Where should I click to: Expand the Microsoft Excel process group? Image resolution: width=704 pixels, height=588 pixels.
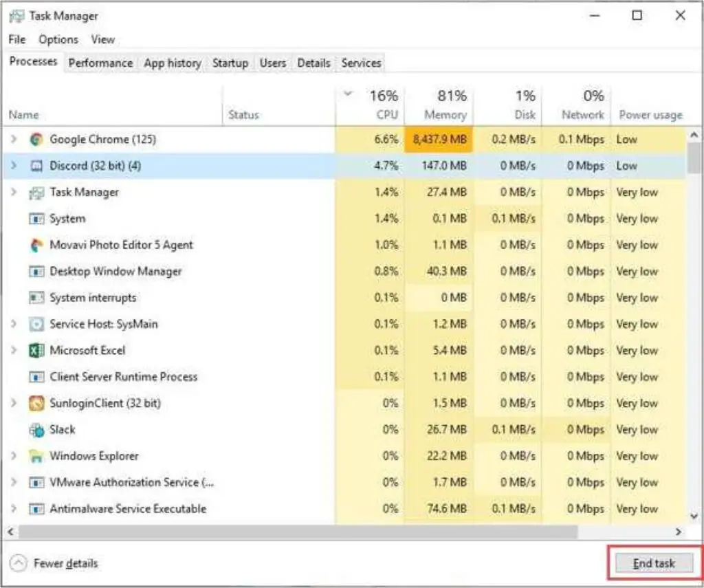coord(14,350)
